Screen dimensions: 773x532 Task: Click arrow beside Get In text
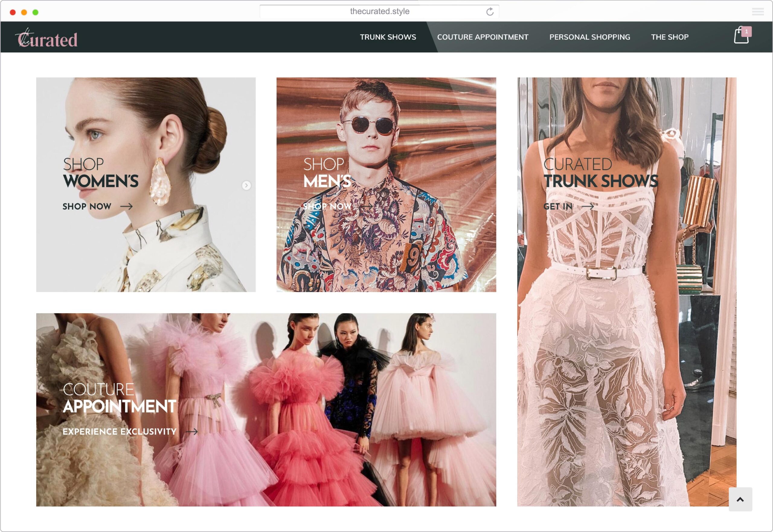click(x=588, y=207)
